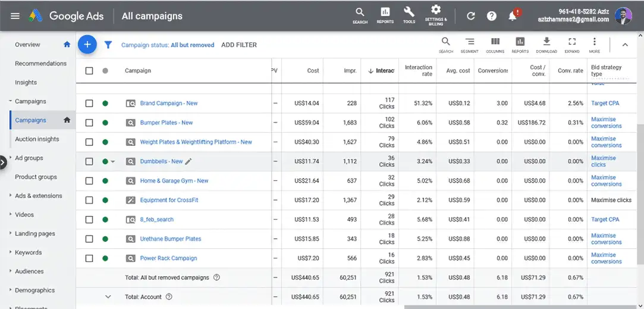Toggle the select-all checkbox in table header
Viewport: 644px width, 309px height.
pyautogui.click(x=89, y=71)
